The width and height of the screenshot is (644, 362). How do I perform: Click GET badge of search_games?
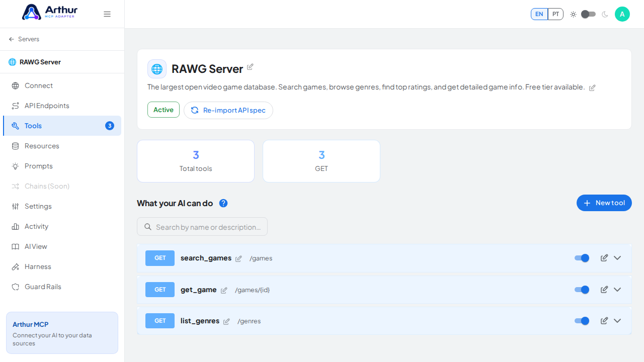click(x=160, y=258)
